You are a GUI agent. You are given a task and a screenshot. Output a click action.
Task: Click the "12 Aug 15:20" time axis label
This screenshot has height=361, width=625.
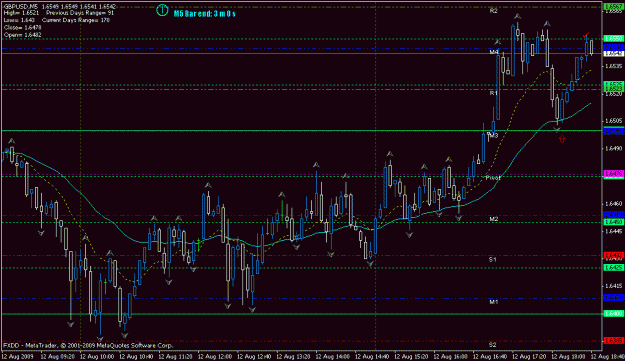point(411,356)
